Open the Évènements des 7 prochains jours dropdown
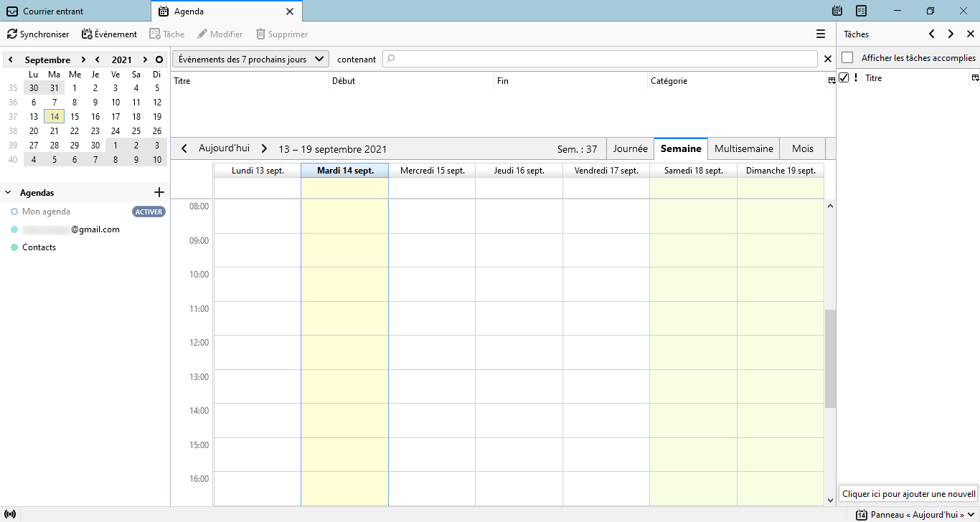This screenshot has width=980, height=522. 250,59
